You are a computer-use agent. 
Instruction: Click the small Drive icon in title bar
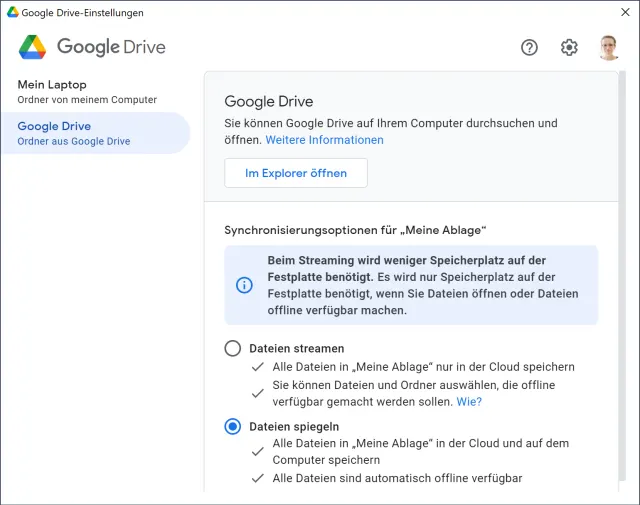pyautogui.click(x=12, y=13)
